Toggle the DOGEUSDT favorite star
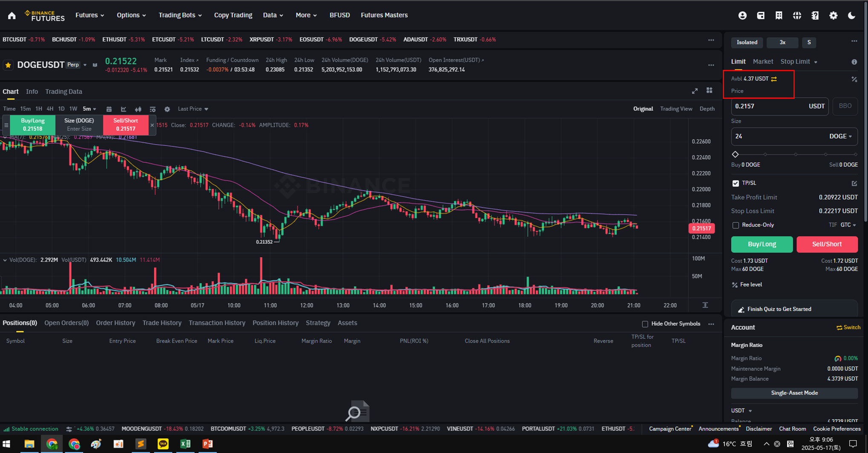 tap(8, 65)
